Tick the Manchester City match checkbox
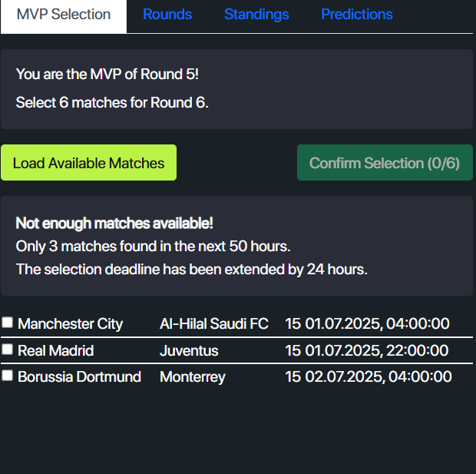476x474 pixels. 8,323
